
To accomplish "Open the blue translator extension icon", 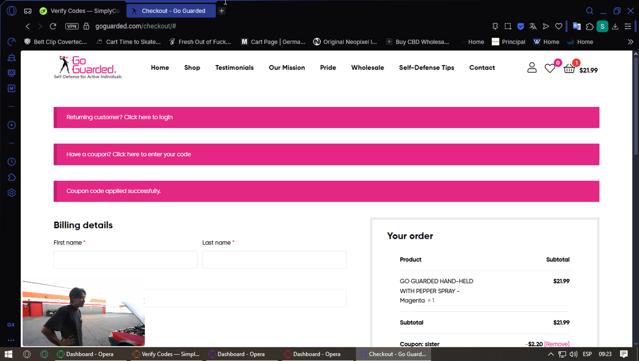I will point(577,26).
